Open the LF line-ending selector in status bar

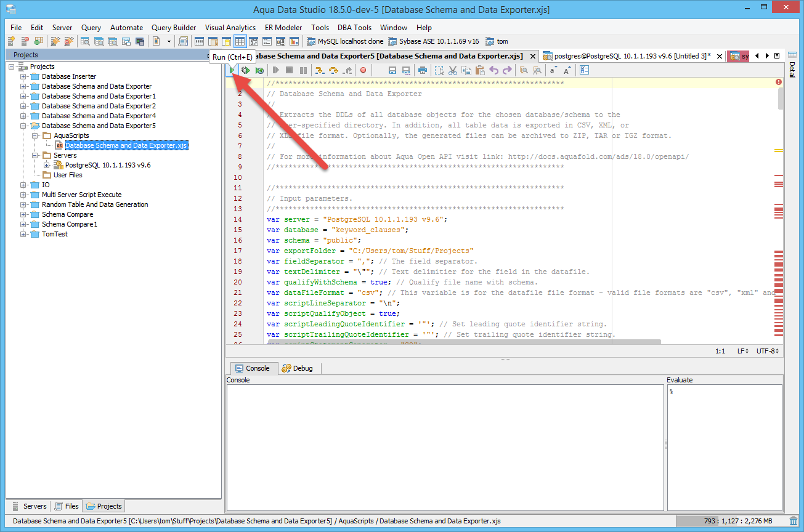point(743,351)
